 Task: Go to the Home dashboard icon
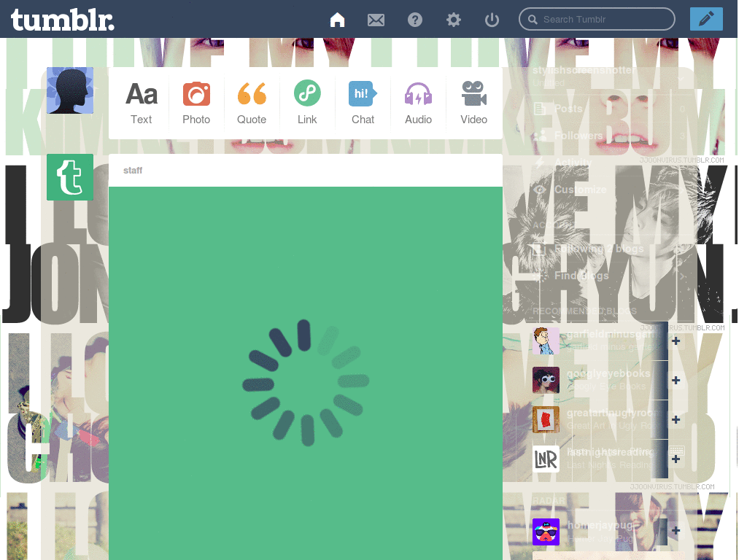(337, 20)
